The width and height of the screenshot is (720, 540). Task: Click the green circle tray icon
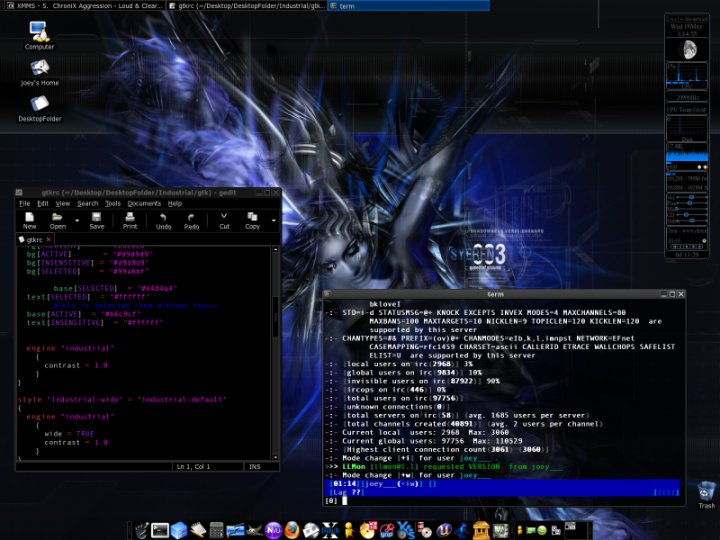point(542,531)
